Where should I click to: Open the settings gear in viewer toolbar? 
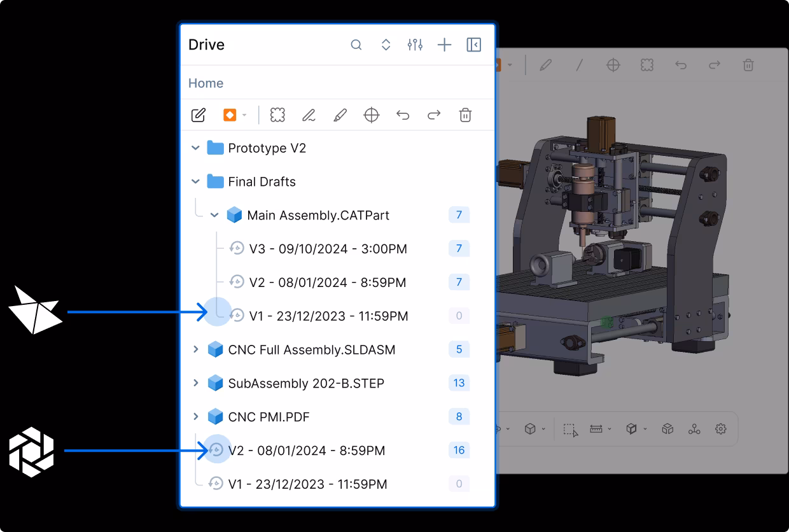point(721,429)
